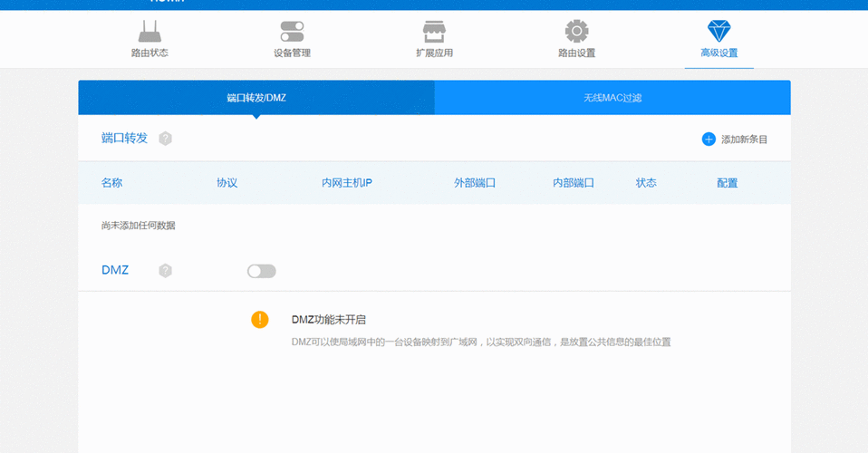Image resolution: width=868 pixels, height=453 pixels.
Task: Switch to the 端口转发/DMZ tab
Action: (x=256, y=97)
